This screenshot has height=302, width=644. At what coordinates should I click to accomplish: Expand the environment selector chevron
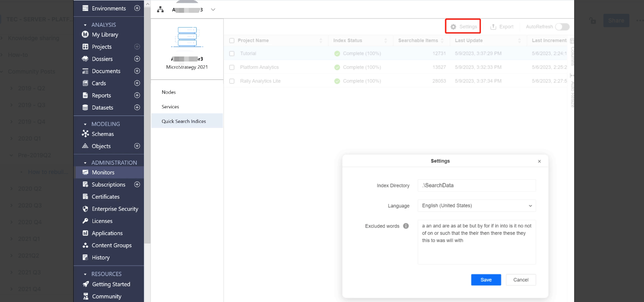(x=213, y=10)
